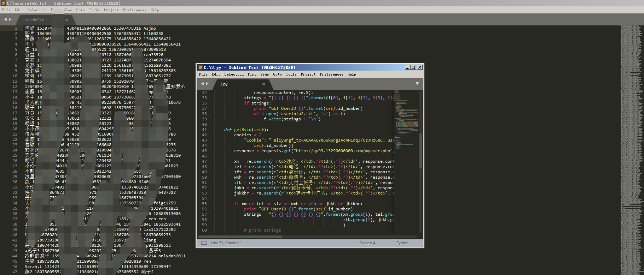
Task: Minimize the 3.py Sublime Text window
Action: coord(407,67)
